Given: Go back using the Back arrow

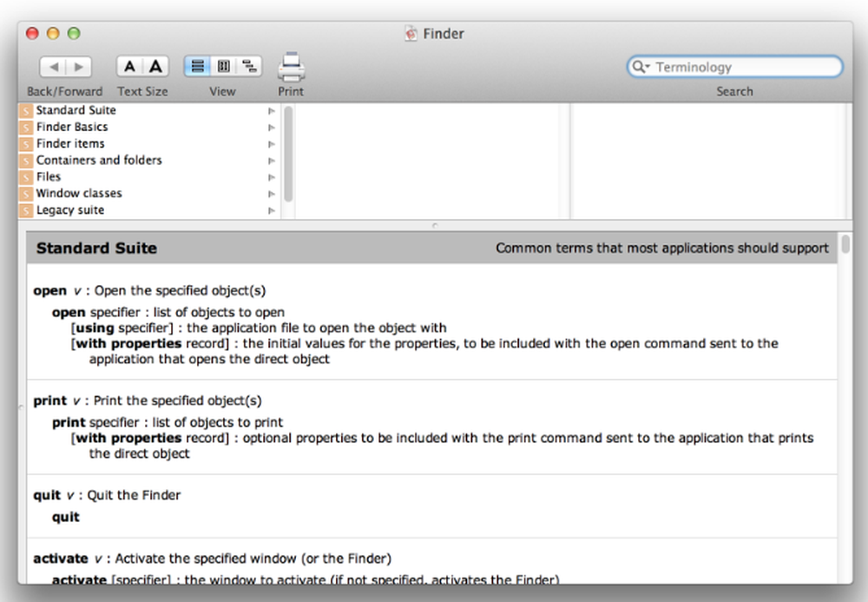Looking at the screenshot, I should pos(53,67).
